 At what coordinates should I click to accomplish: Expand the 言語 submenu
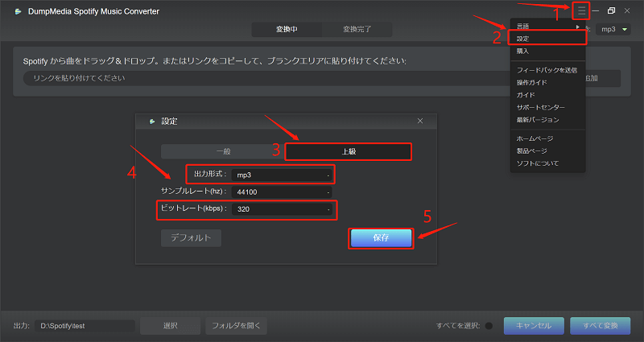[x=548, y=27]
